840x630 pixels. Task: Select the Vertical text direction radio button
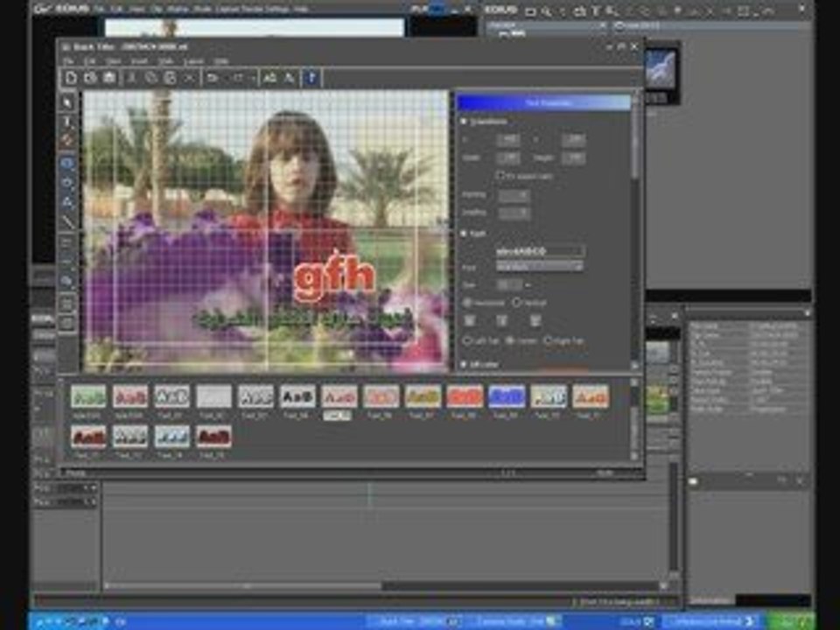tap(516, 303)
